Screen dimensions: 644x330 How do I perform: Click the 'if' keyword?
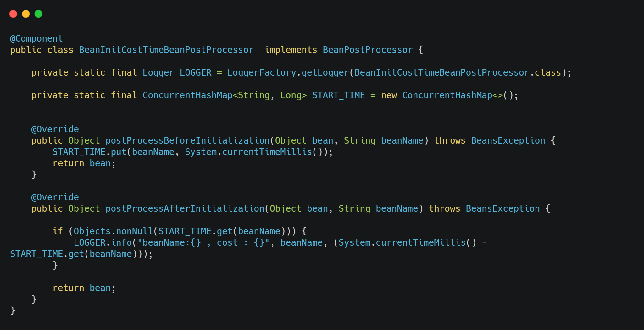pyautogui.click(x=58, y=231)
